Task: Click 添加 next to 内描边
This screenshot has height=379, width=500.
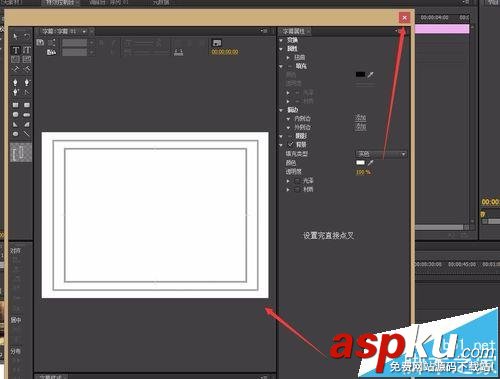Action: coord(360,118)
